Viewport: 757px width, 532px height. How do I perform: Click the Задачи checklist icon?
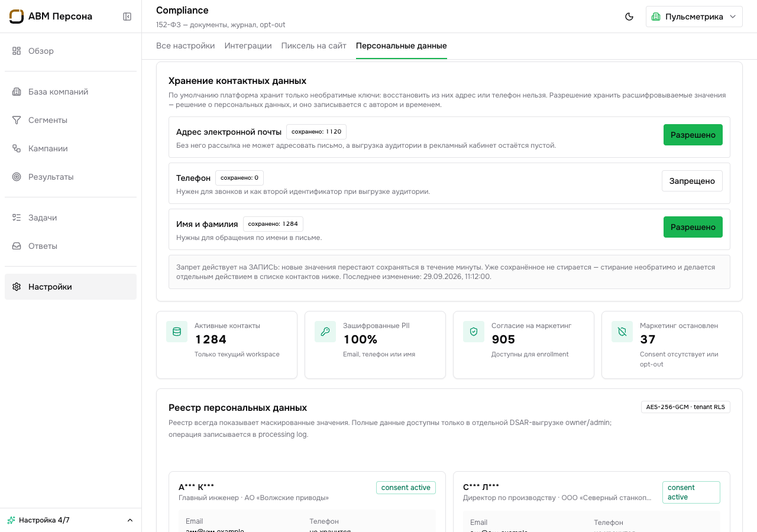pos(17,218)
